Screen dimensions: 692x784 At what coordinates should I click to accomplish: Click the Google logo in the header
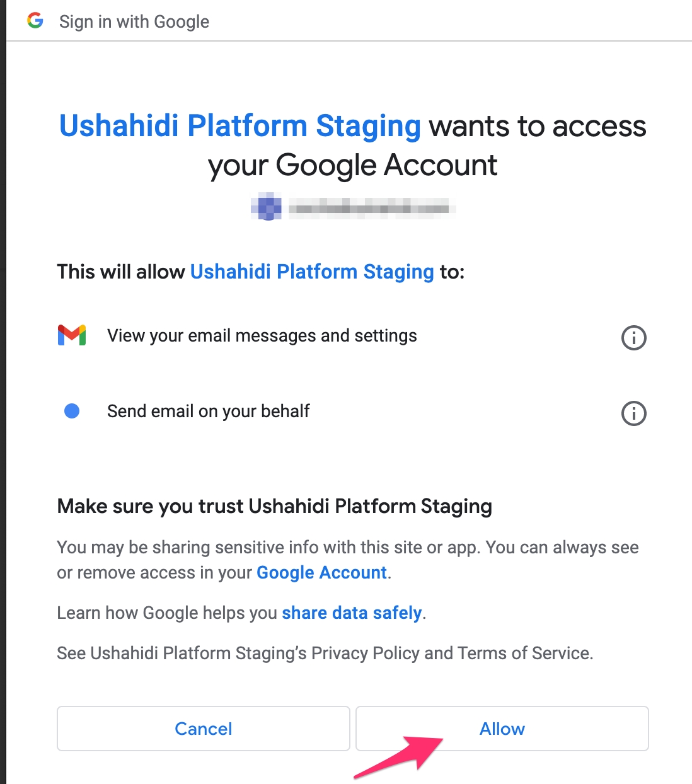pos(36,21)
